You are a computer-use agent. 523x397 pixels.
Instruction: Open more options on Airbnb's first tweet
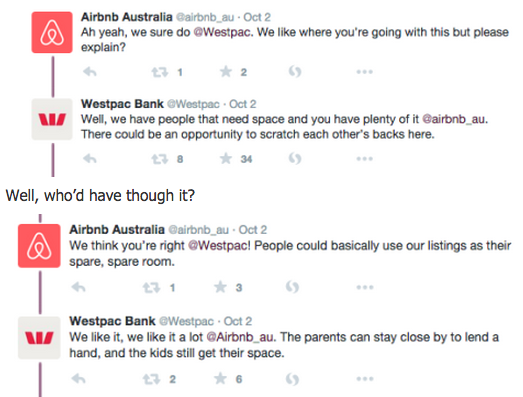364,72
